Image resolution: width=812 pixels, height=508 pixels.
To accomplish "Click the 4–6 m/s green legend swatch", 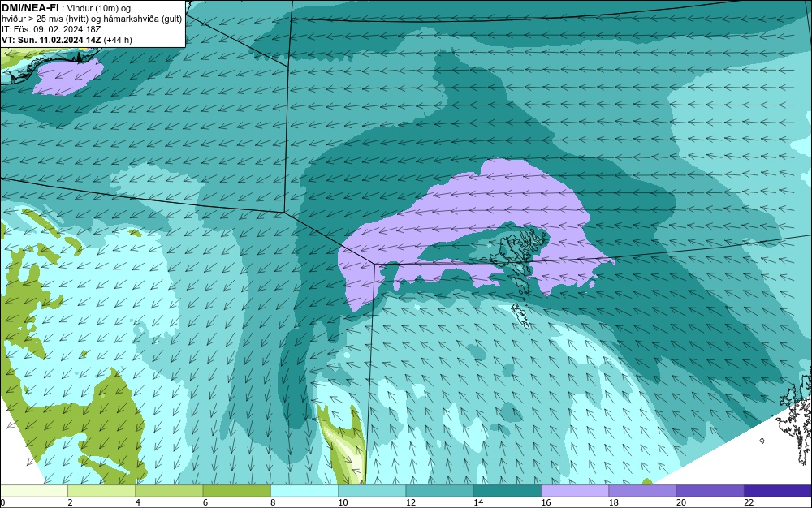I will click(x=170, y=491).
